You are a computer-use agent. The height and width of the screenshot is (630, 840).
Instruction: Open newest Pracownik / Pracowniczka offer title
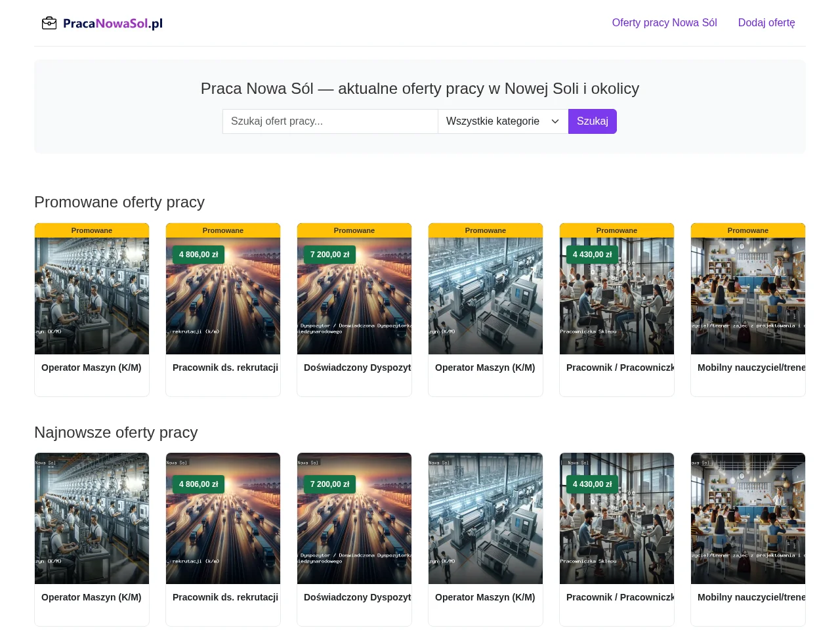coord(620,597)
